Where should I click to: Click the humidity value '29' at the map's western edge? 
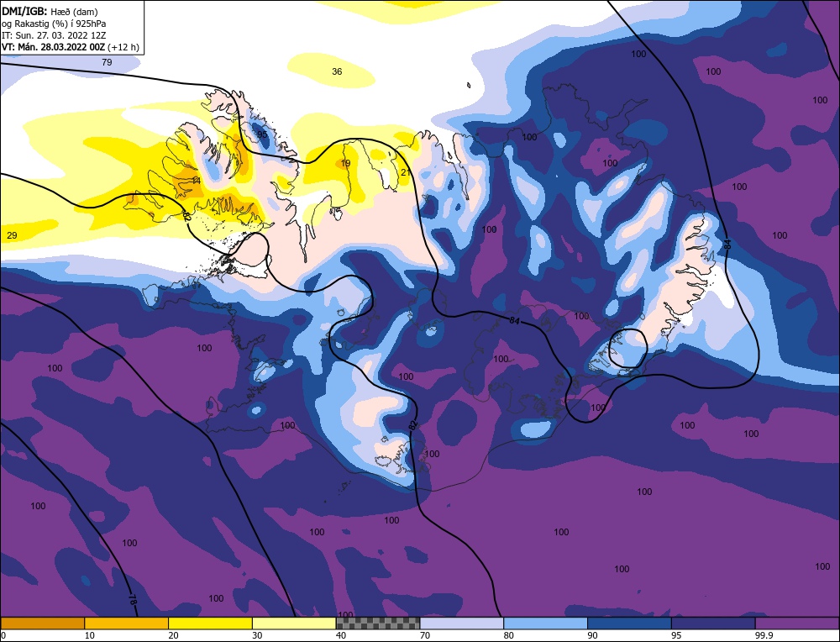tap(12, 235)
